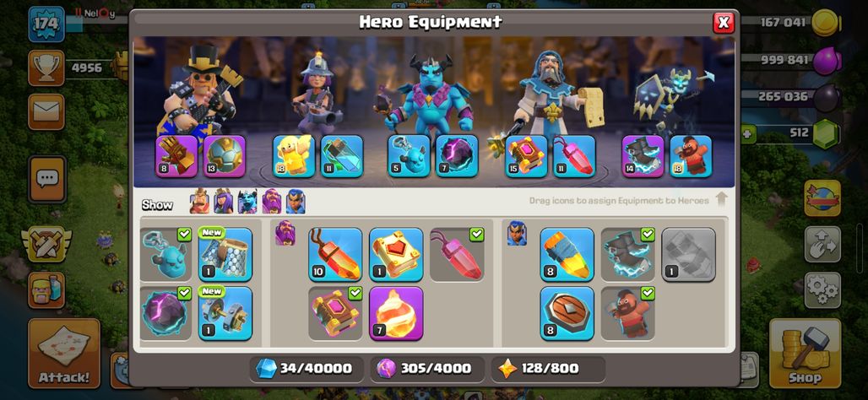Click the level 1 Rage Gem book
The width and height of the screenshot is (868, 400).
click(x=396, y=255)
